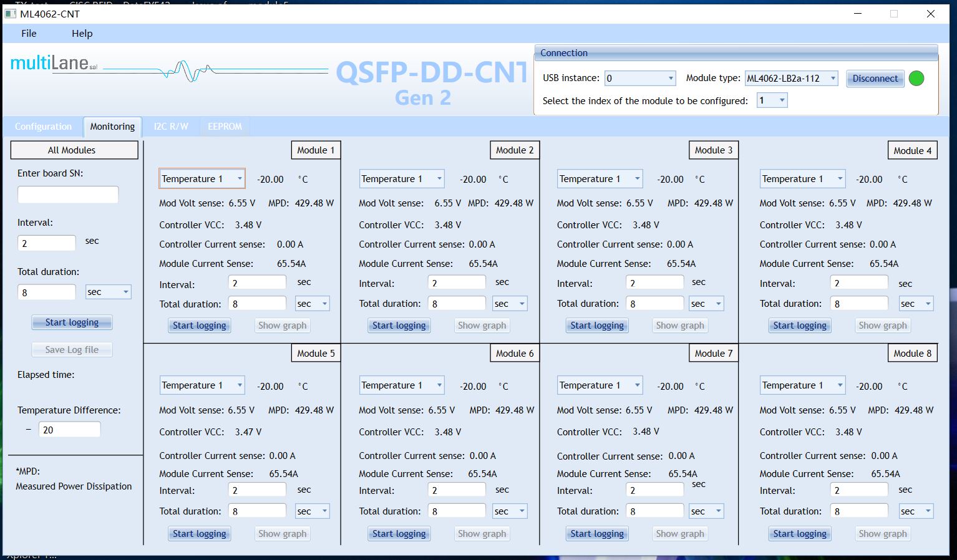Switch to the Configuration tab

pyautogui.click(x=43, y=127)
